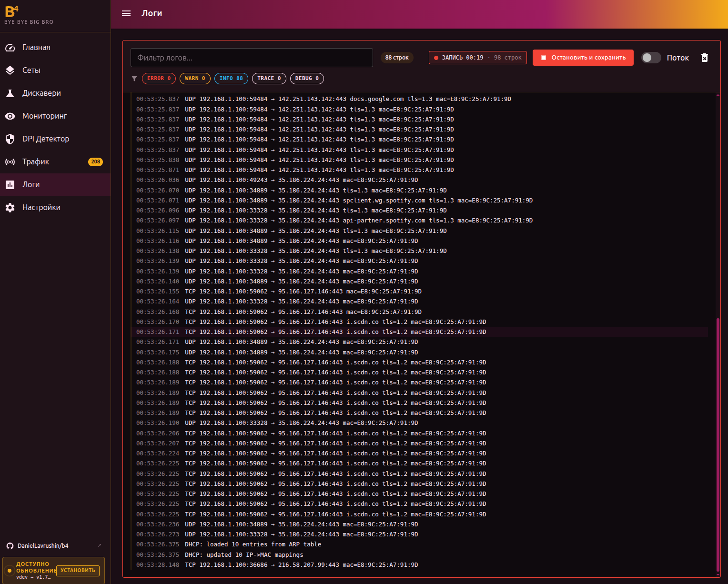Toggle the DEBUG 0 level filter

pyautogui.click(x=307, y=79)
